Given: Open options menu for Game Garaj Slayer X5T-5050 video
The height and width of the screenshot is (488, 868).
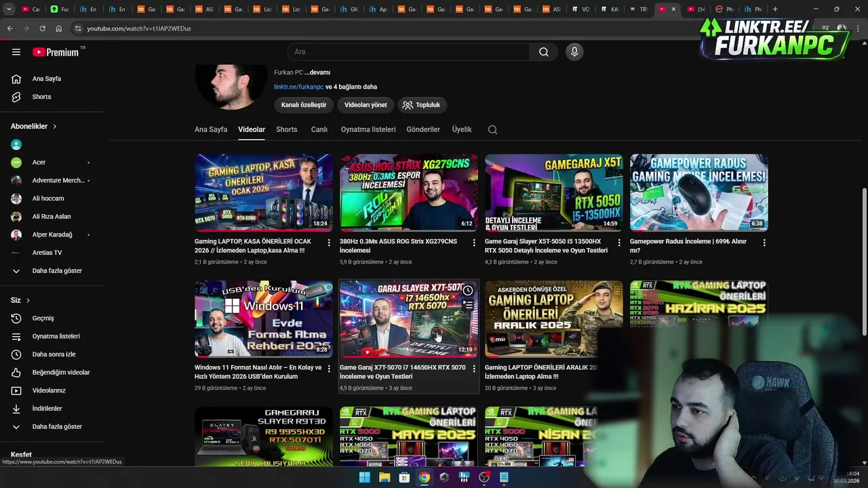Looking at the screenshot, I should [x=619, y=243].
